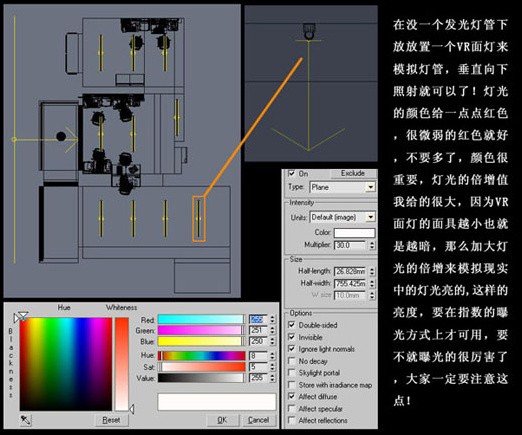522x435 pixels.
Task: Pick the eyedropper tool in color selector
Action: coord(26,420)
